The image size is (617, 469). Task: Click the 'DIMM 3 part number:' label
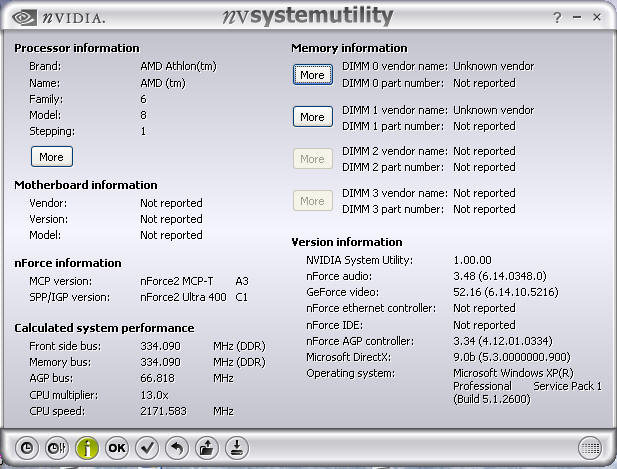click(x=393, y=209)
